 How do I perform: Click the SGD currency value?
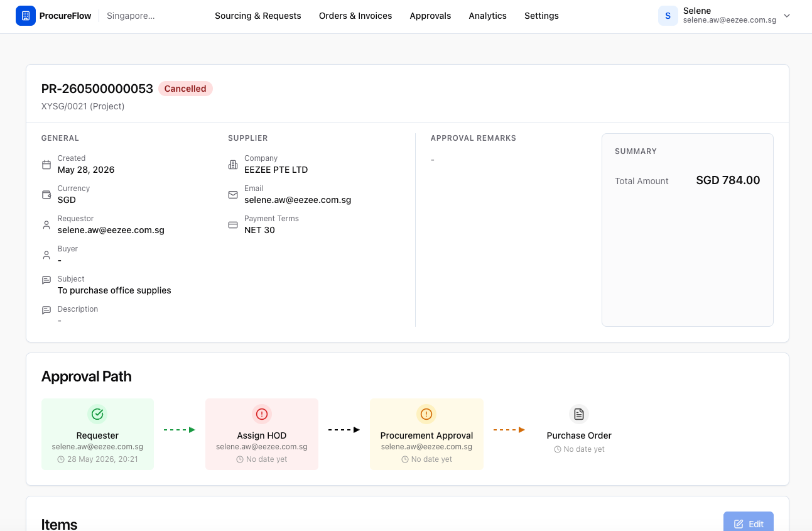(67, 200)
